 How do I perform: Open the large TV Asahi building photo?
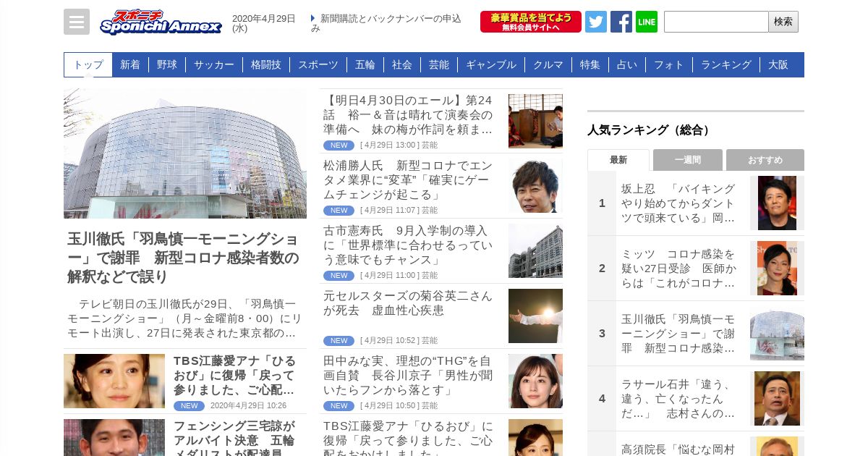point(185,153)
